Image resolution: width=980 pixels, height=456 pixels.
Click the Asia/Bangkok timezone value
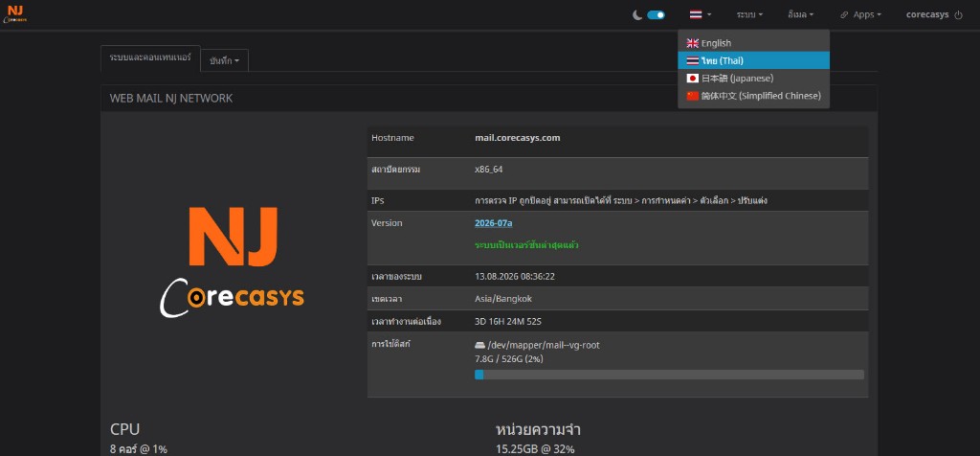coord(503,299)
